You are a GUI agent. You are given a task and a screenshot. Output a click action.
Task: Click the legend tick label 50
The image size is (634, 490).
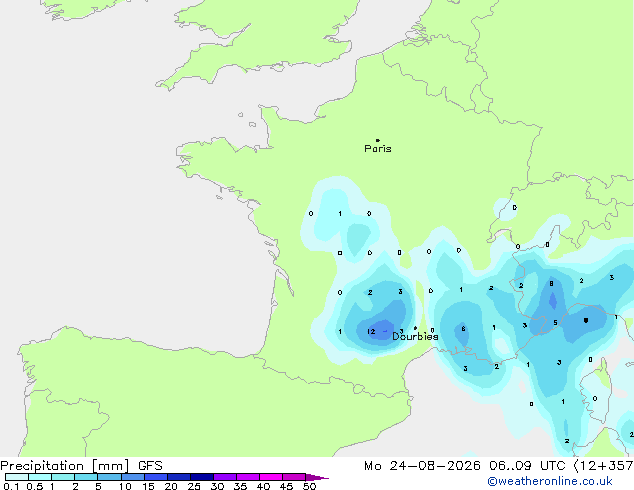(309, 486)
